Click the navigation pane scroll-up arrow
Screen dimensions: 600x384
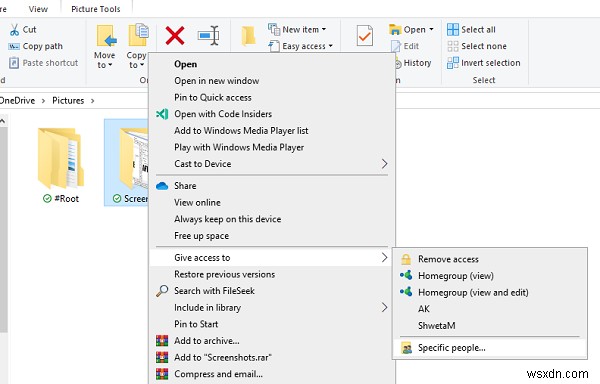click(2, 121)
